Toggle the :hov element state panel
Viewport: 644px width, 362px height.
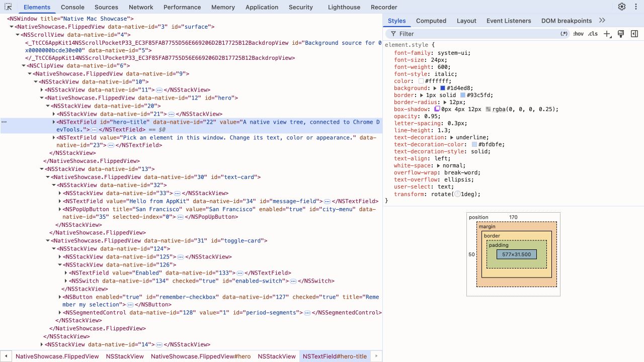(x=578, y=34)
